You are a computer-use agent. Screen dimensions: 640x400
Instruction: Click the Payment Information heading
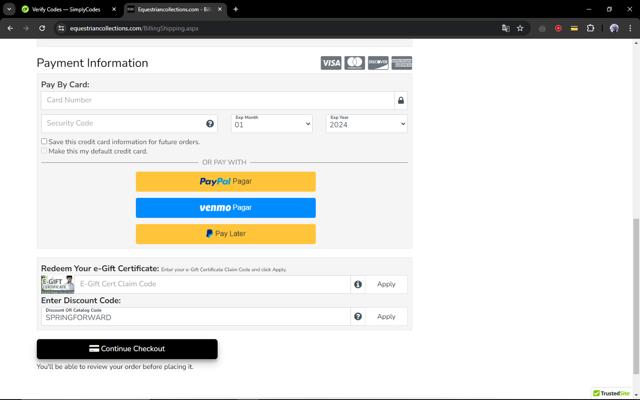pyautogui.click(x=92, y=63)
